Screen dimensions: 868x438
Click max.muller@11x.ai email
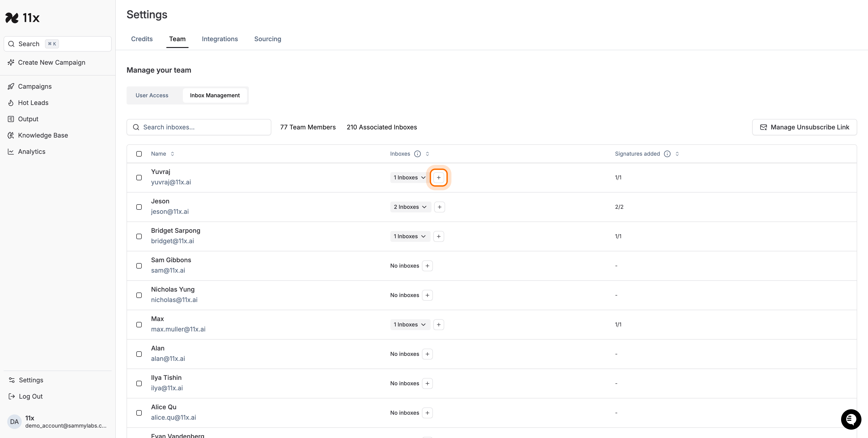[178, 329]
